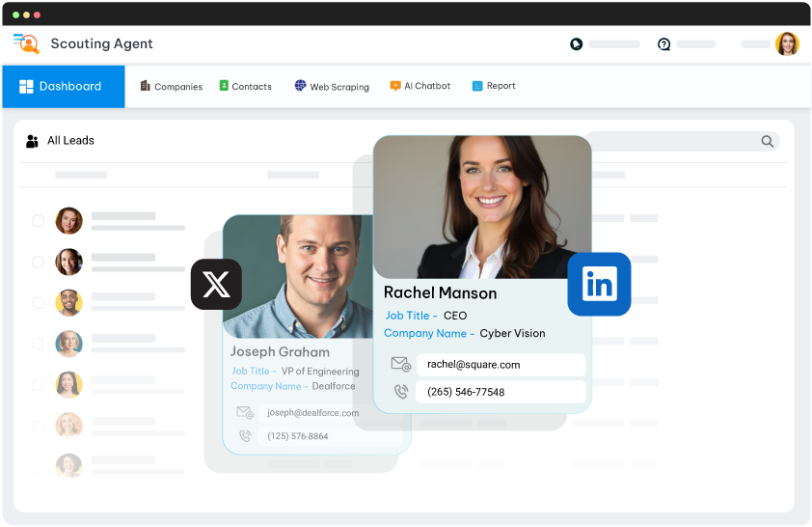812x527 pixels.
Task: Click the Rachel Manson name
Action: point(440,293)
